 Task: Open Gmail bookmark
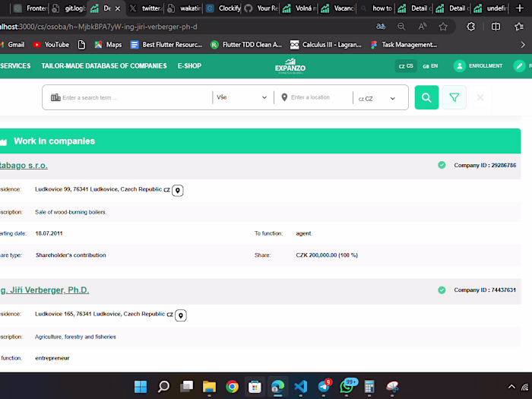[13, 45]
